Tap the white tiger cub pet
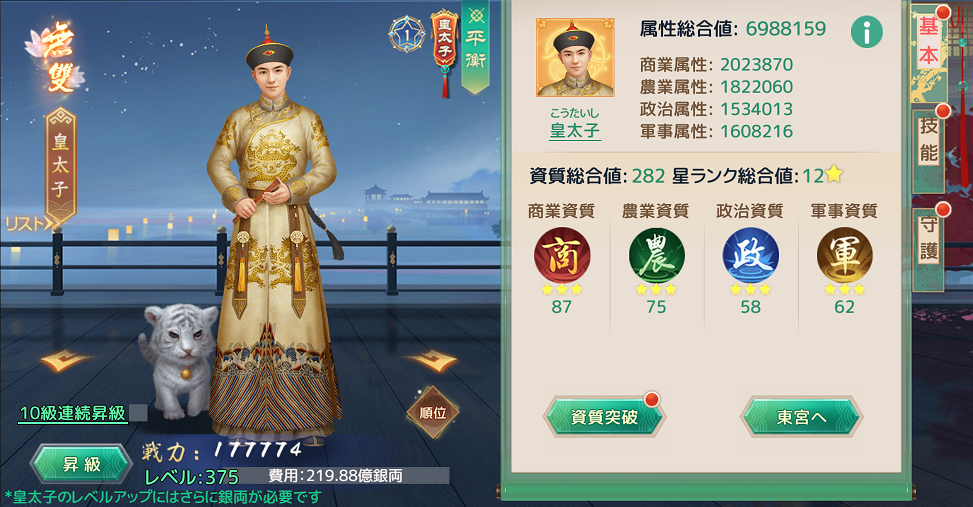 (x=178, y=359)
